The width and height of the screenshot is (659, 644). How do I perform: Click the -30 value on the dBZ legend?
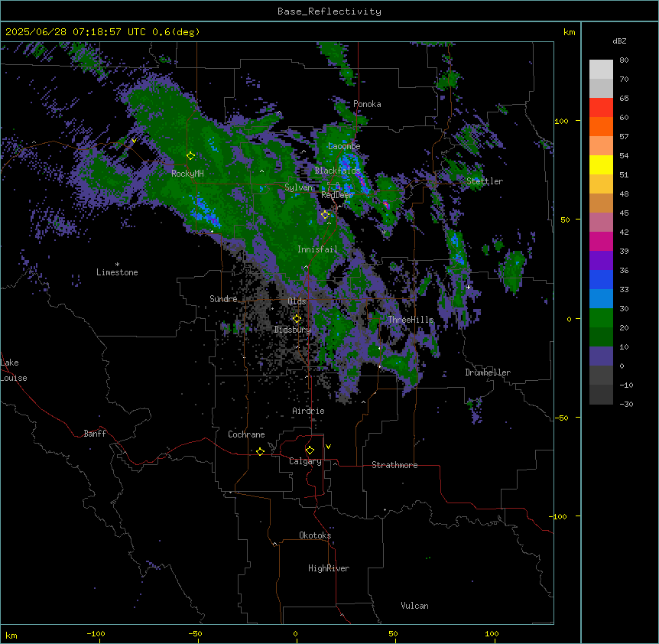(626, 404)
